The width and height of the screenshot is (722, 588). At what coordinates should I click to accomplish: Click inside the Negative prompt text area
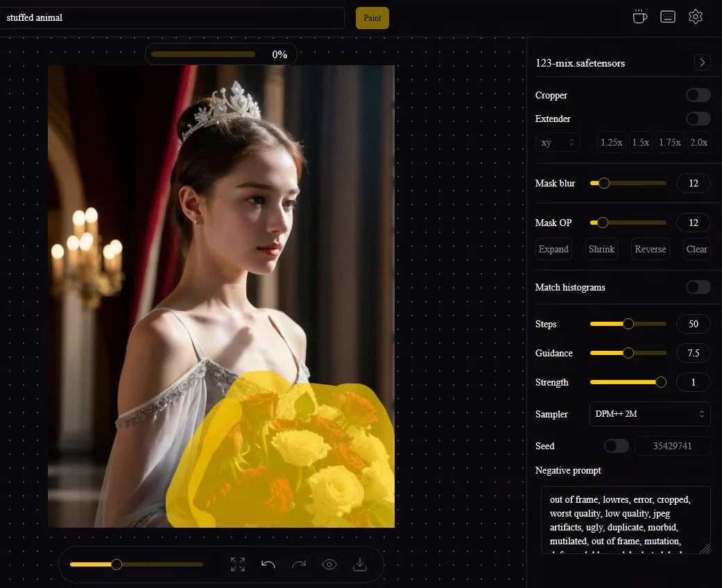tap(626, 520)
